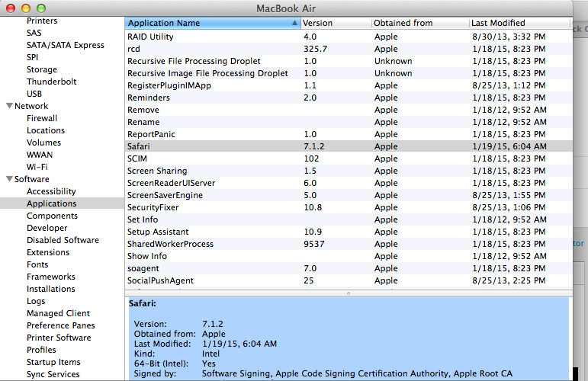The height and width of the screenshot is (381, 588).
Task: Click Safari's 7.1.2 version cell
Action: click(x=314, y=146)
